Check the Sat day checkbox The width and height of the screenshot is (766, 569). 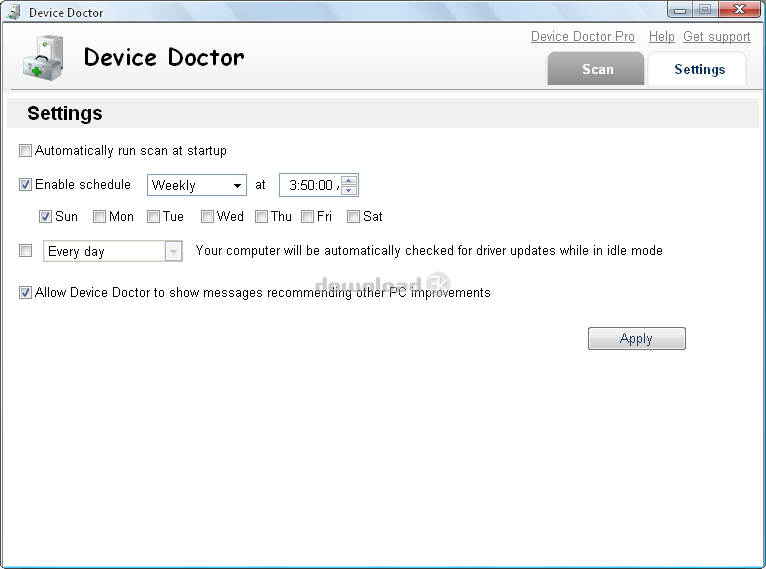(x=353, y=216)
